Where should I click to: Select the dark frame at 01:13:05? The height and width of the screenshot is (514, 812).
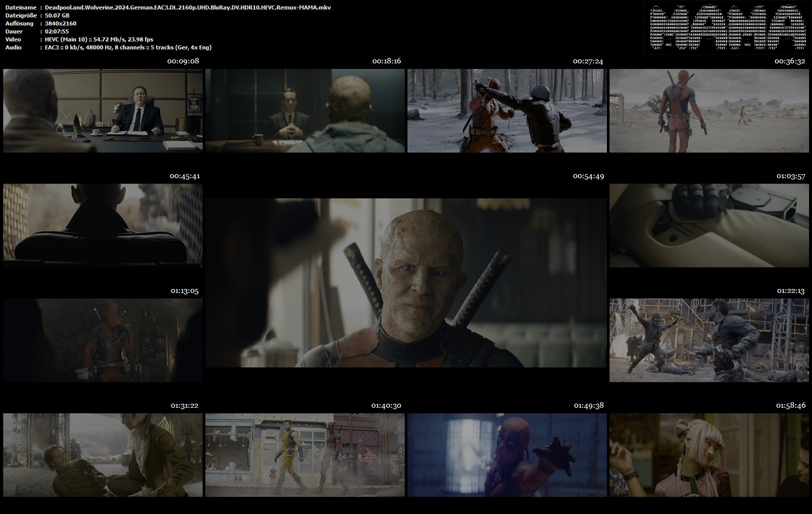103,340
